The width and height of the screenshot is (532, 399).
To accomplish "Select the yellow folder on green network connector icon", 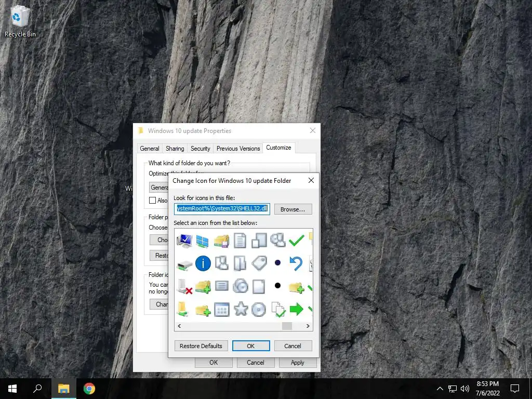I will (182, 309).
